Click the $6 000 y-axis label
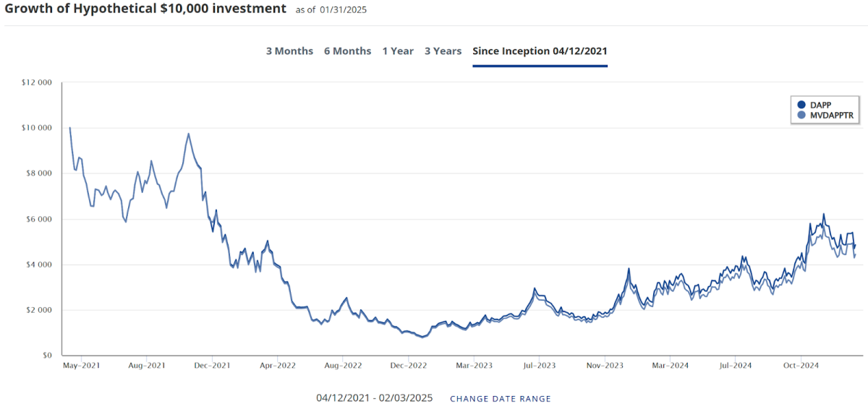Image resolution: width=868 pixels, height=409 pixels. pyautogui.click(x=39, y=219)
